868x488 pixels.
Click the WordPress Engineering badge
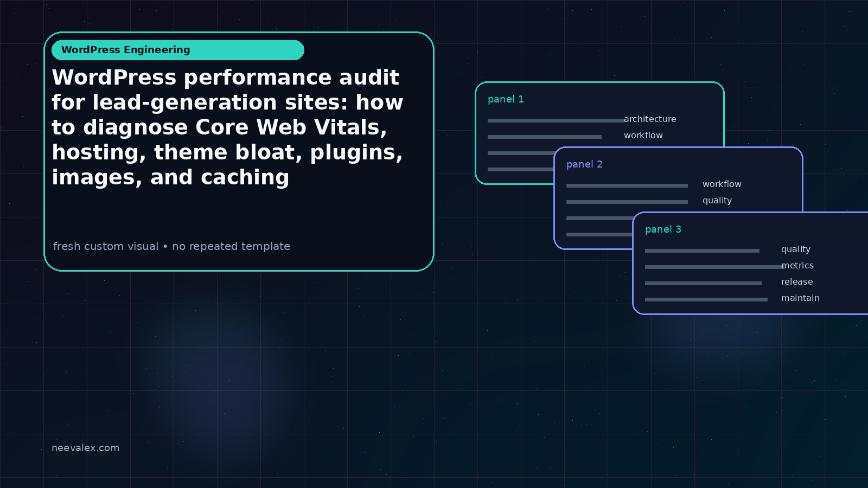[178, 50]
